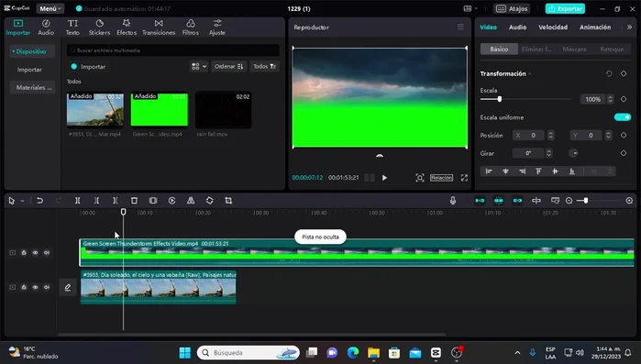Viewport: 641px width, 364px height.
Task: Hide the Día soleado main track
Action: pyautogui.click(x=35, y=287)
